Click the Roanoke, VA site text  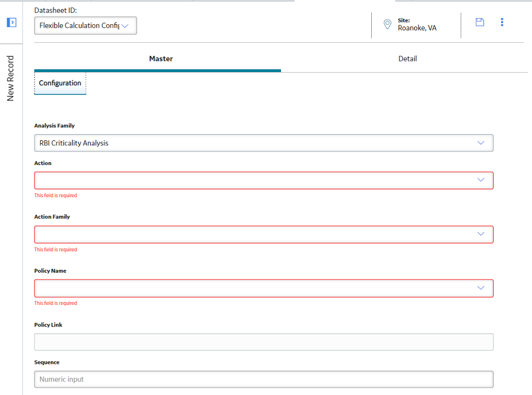click(x=417, y=28)
